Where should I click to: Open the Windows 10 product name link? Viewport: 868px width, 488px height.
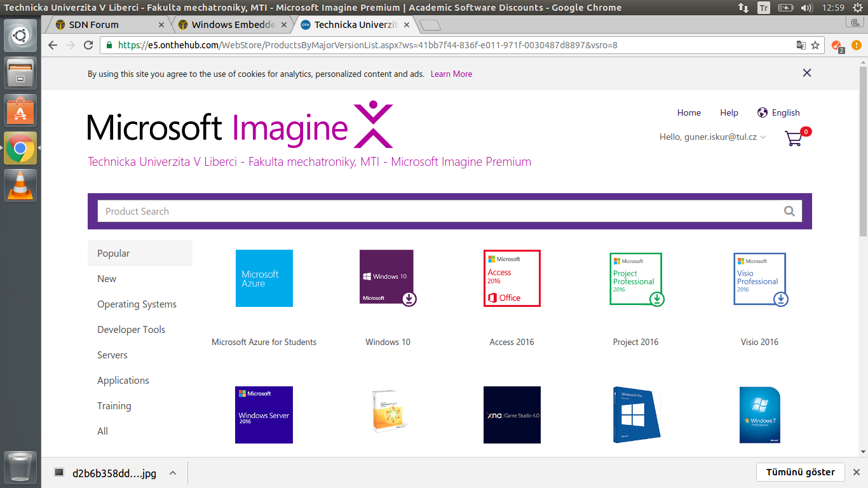point(388,342)
